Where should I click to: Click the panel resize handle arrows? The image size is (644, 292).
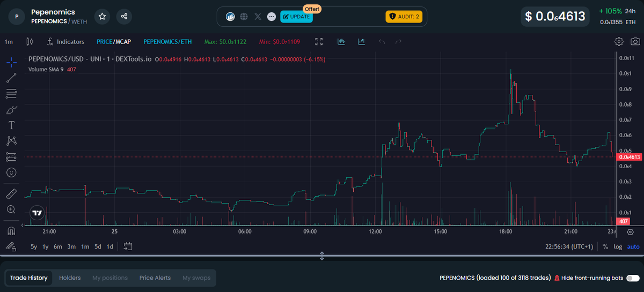[322, 256]
